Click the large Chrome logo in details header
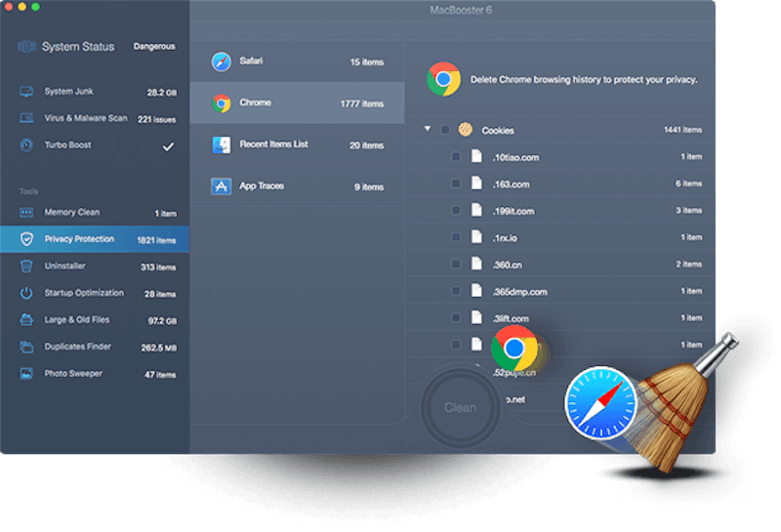This screenshot has height=532, width=781. (x=443, y=79)
